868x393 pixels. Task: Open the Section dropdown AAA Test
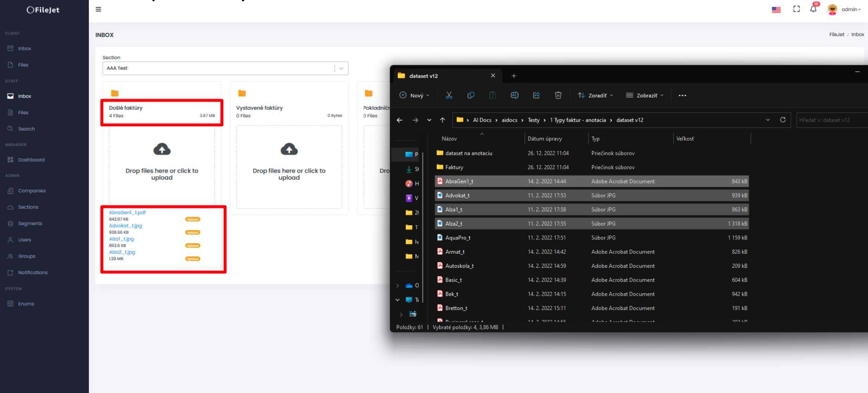225,68
